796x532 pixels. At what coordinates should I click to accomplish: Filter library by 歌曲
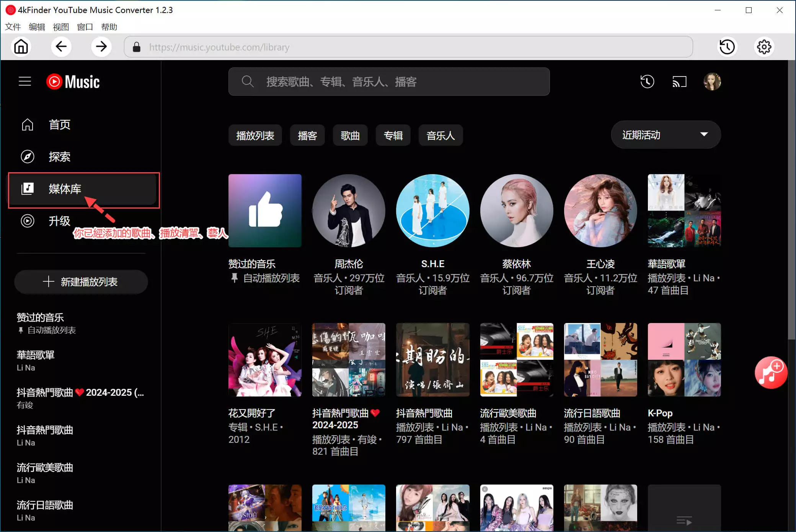(350, 135)
